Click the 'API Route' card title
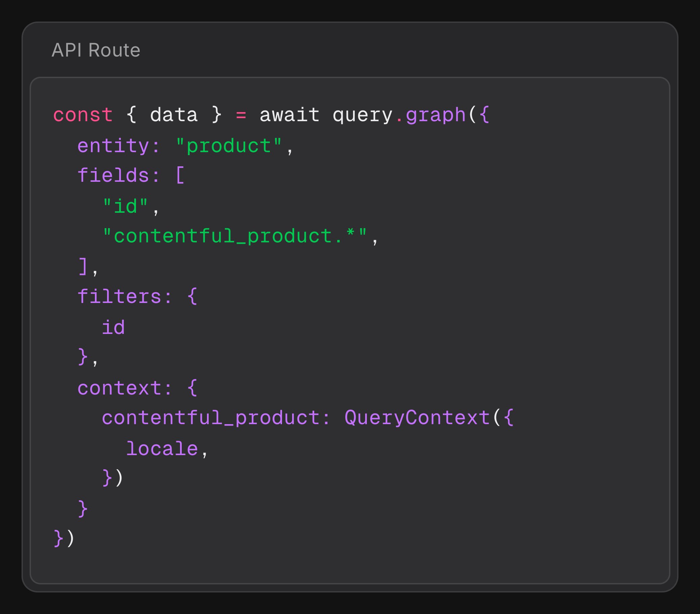This screenshot has height=614, width=700. pos(96,50)
